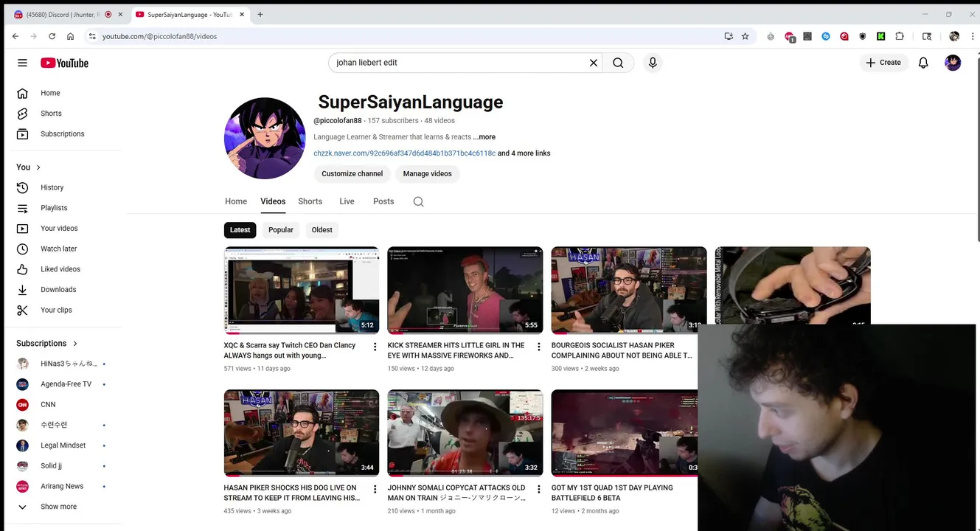Open options menu for KICK STREAMER video
Screen dimensions: 980x531
point(538,347)
